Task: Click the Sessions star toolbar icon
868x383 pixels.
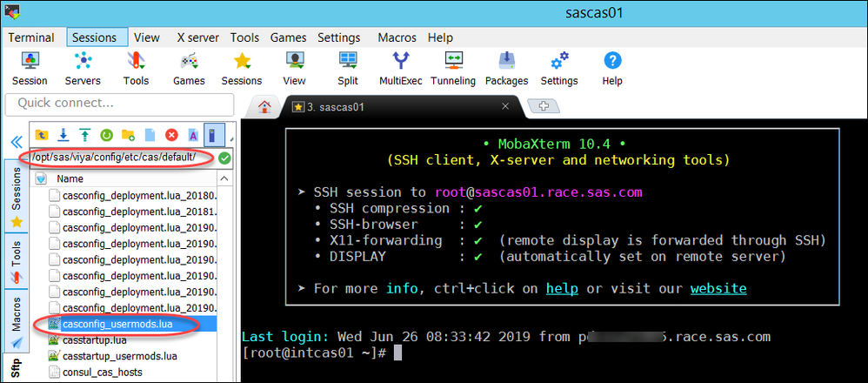Action: coord(242,68)
